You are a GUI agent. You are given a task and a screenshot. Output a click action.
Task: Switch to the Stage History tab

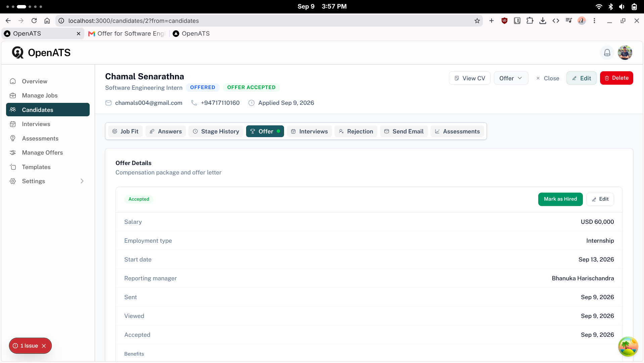click(216, 131)
